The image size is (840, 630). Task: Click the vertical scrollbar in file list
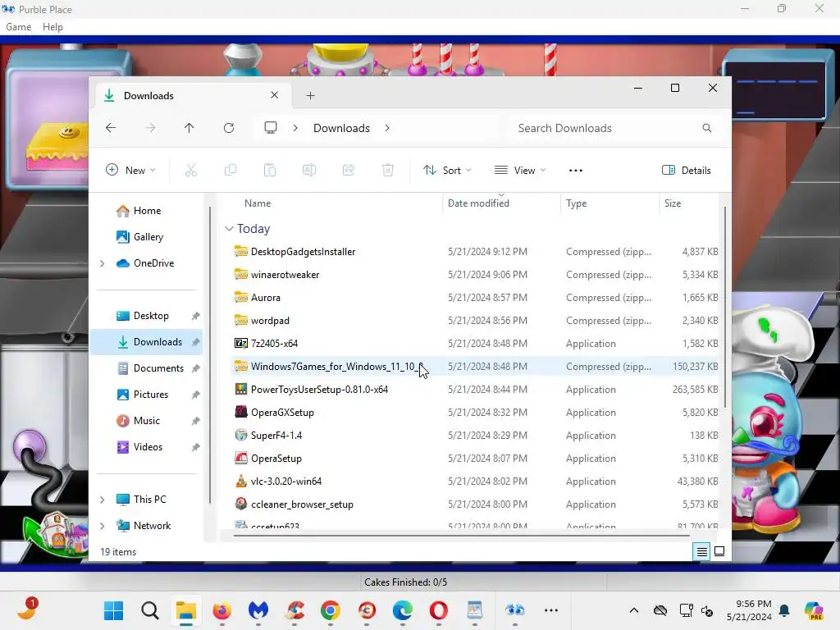(x=725, y=308)
